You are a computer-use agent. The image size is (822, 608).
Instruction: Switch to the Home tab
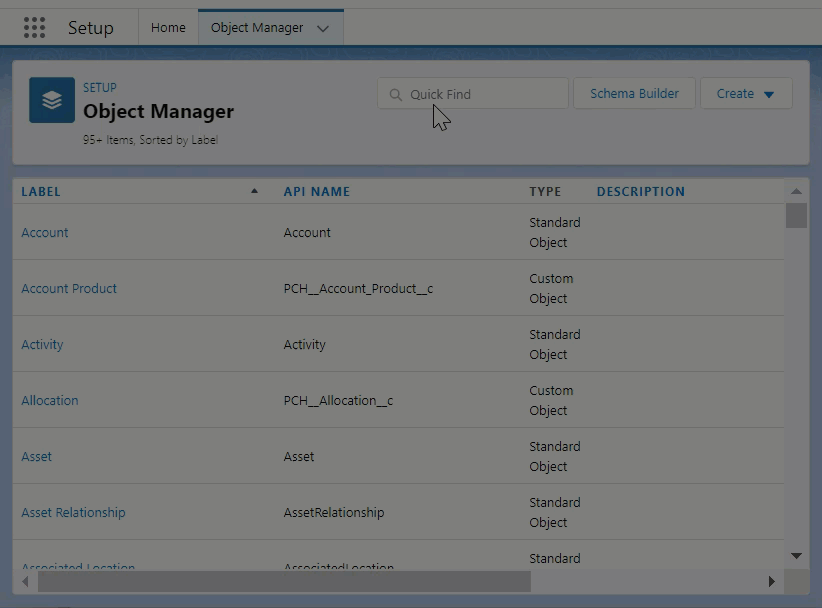point(168,28)
